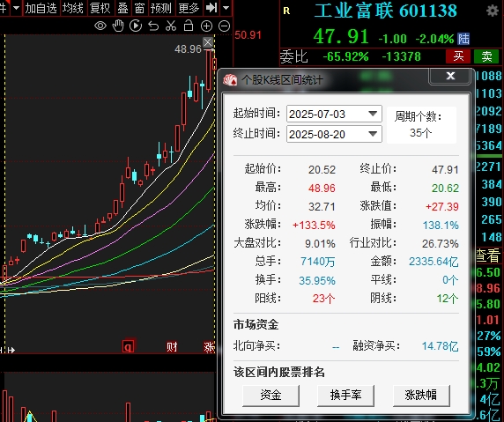Click the 张跌幅 ranking button

[x=421, y=396]
